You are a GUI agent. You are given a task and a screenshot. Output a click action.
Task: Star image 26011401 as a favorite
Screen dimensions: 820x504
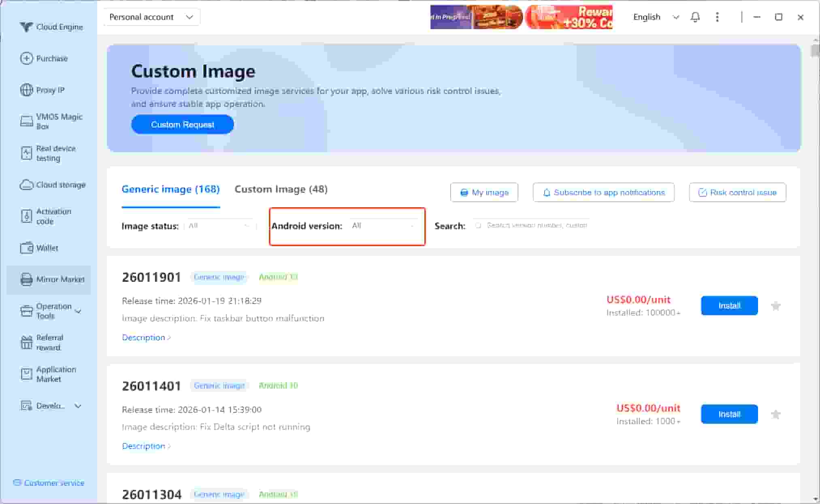(775, 414)
